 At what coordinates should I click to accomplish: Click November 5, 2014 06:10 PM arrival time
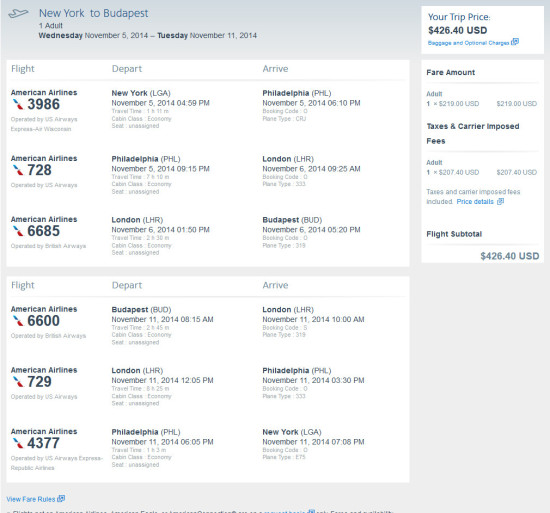pyautogui.click(x=311, y=103)
